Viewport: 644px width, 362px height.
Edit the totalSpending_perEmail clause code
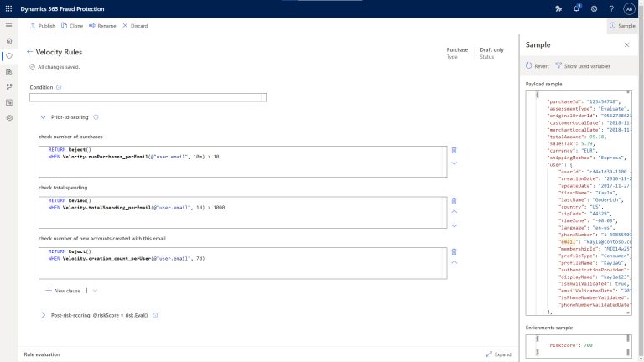pyautogui.click(x=242, y=213)
